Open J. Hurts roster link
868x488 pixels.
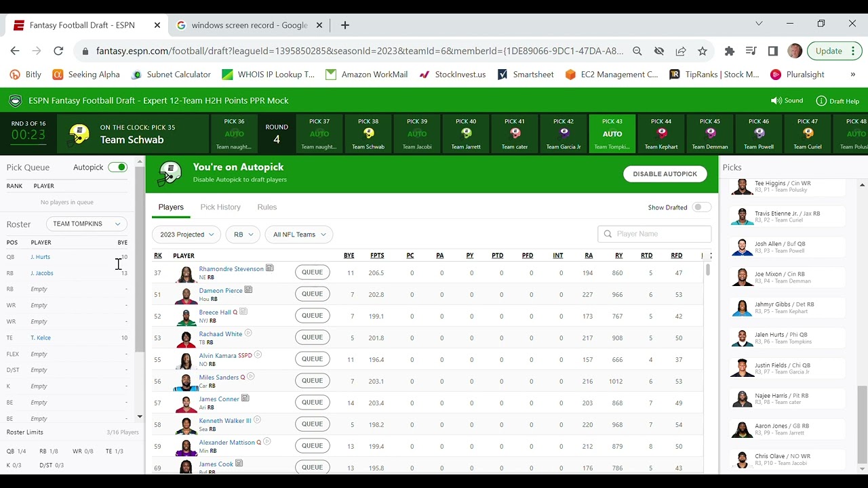40,257
